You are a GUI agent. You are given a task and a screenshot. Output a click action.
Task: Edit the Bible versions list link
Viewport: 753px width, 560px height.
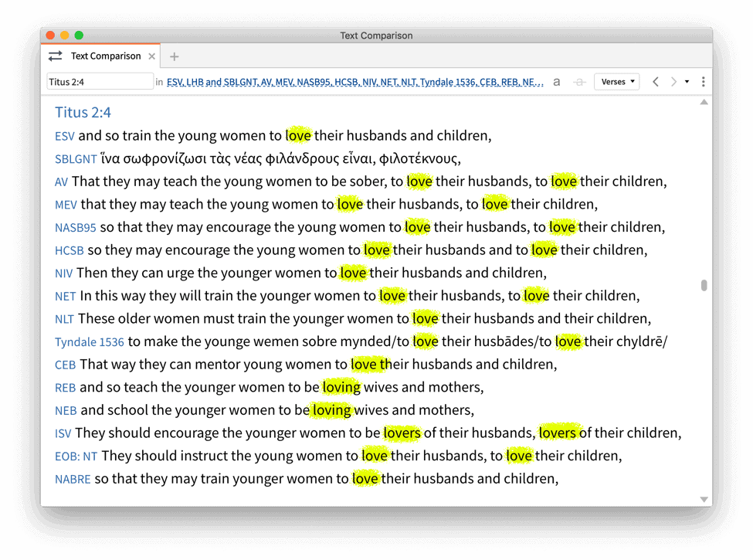[x=355, y=82]
